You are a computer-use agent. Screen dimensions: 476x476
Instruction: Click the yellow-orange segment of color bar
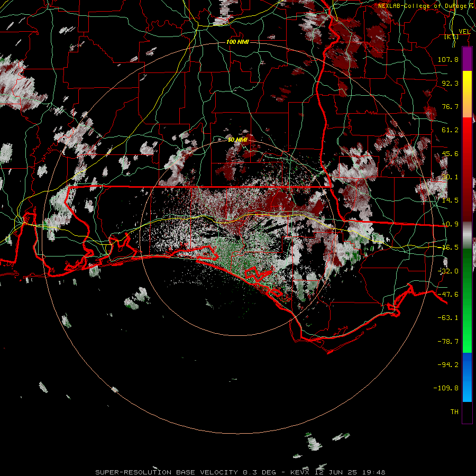(x=467, y=94)
